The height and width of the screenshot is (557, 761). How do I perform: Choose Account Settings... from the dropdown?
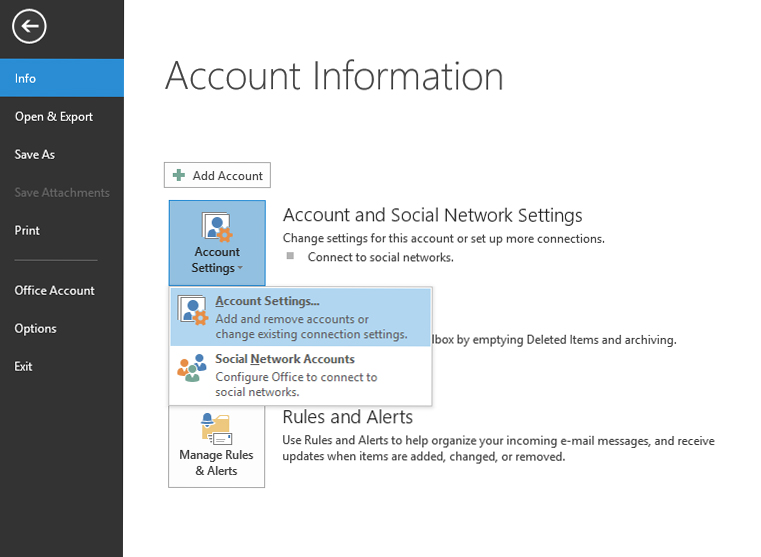coord(300,317)
